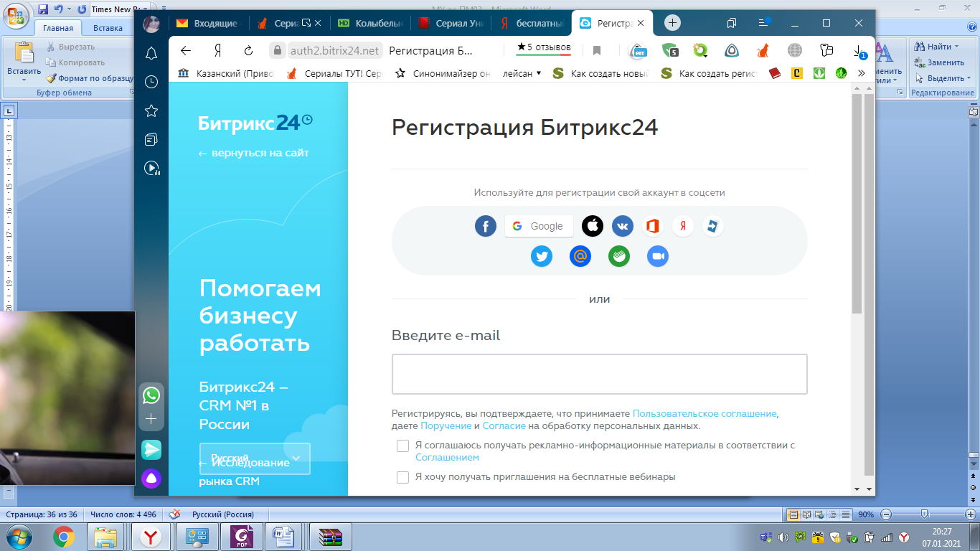Open the 5 отзывов site reviews
Image resolution: width=980 pixels, height=551 pixels.
[x=544, y=48]
